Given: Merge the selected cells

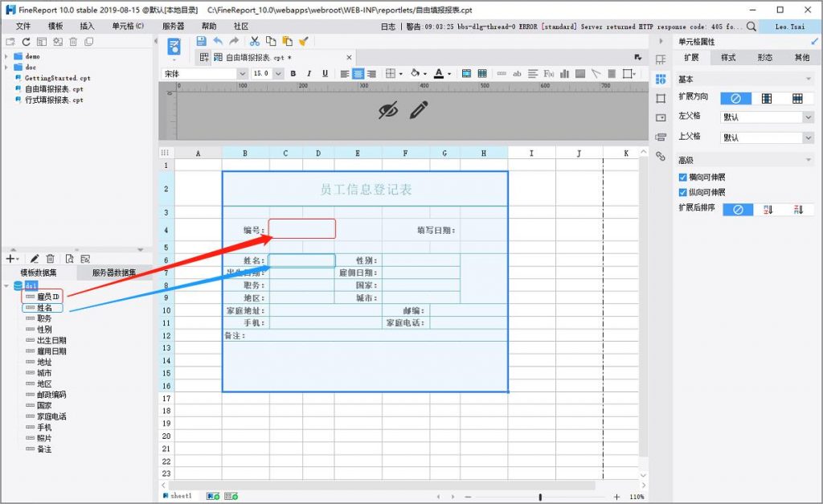Looking at the screenshot, I should point(467,73).
